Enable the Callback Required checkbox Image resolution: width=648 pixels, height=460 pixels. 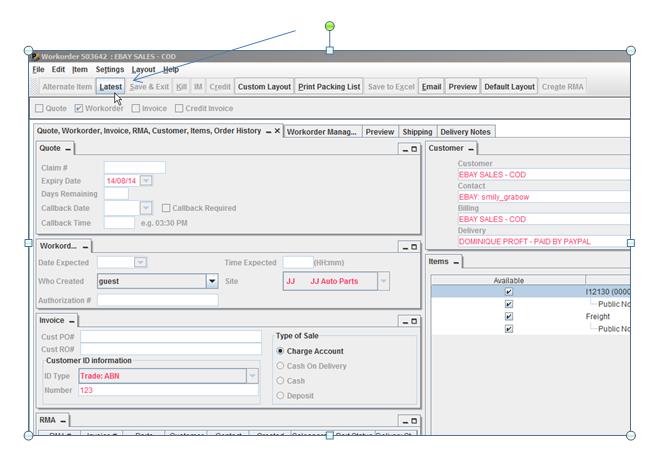[x=166, y=208]
